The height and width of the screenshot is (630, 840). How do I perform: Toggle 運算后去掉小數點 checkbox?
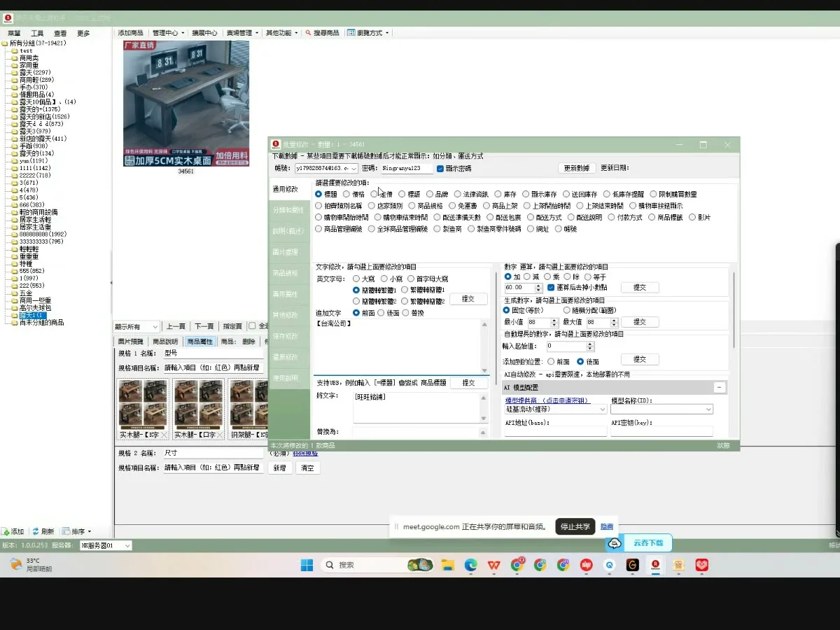click(551, 288)
